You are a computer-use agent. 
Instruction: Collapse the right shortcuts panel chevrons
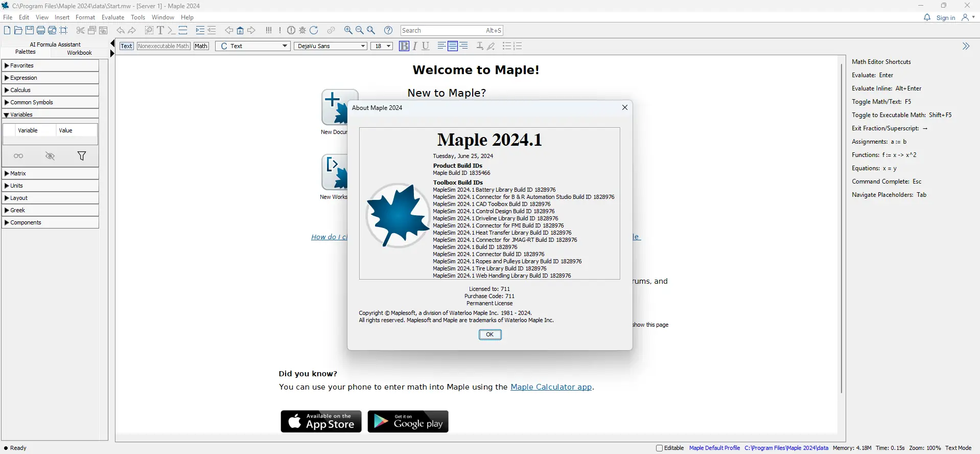tap(966, 46)
